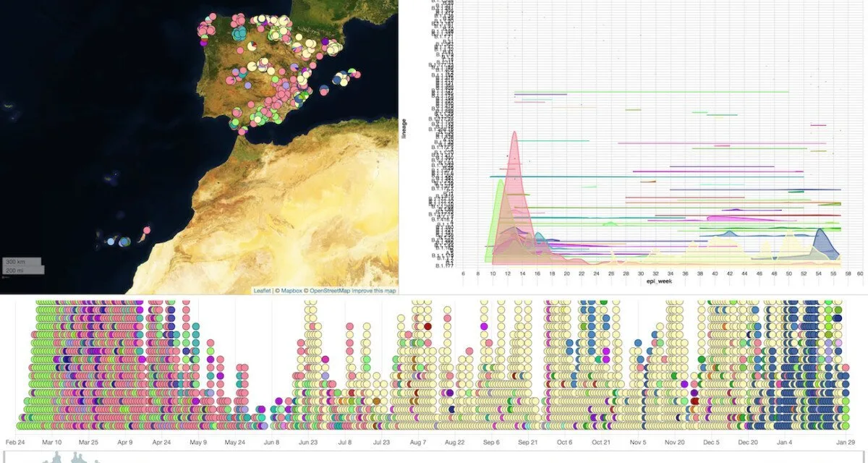
Task: Click the 'Nov 20' timeline date label
Action: coord(674,442)
